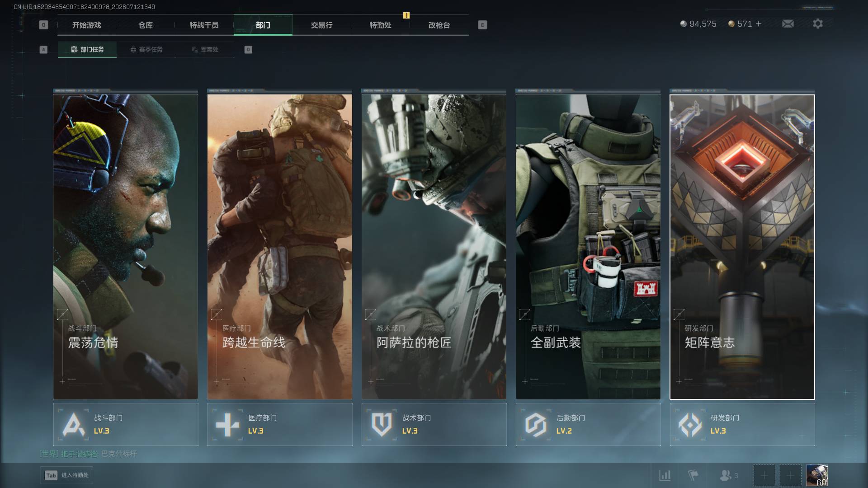868x488 pixels.
Task: Open the 军需处 sub-tab
Action: [x=205, y=50]
